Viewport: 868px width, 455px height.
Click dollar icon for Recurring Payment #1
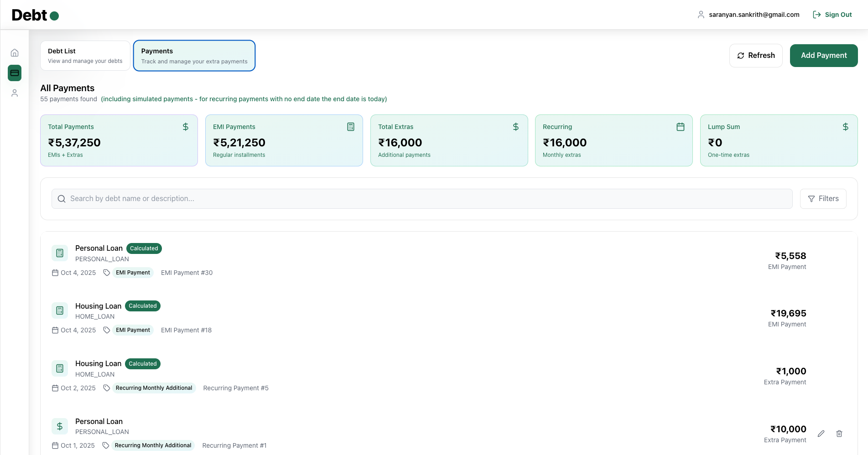pyautogui.click(x=60, y=426)
